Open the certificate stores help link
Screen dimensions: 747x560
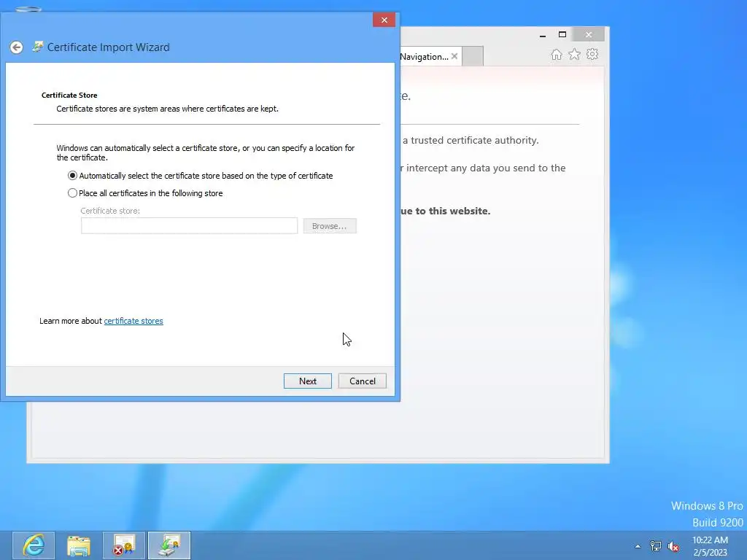tap(133, 321)
